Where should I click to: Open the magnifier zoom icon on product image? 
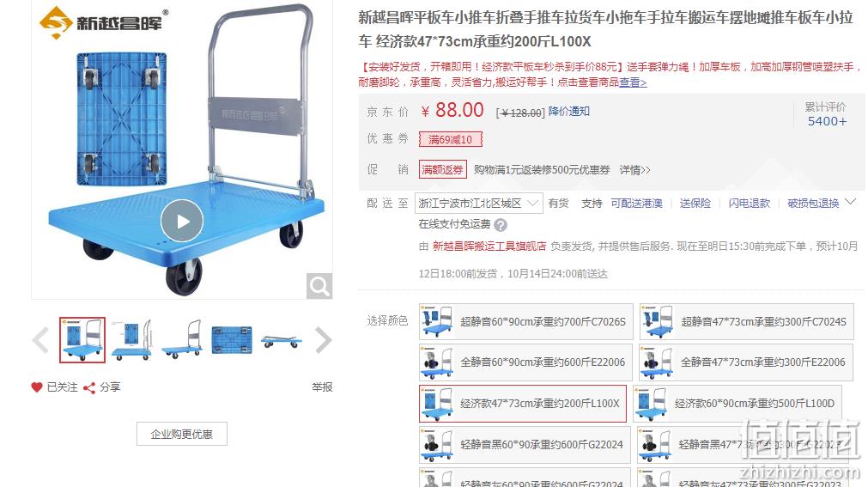pos(319,286)
